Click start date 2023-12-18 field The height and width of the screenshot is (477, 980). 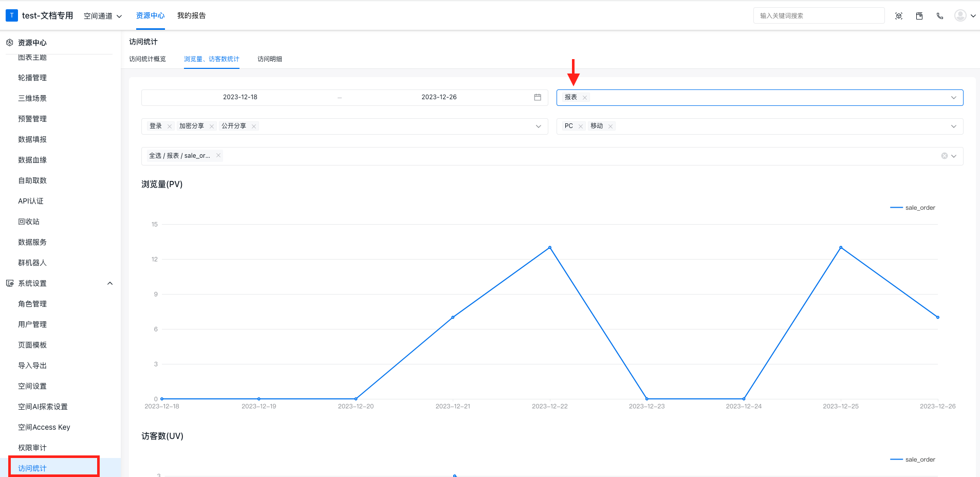pyautogui.click(x=240, y=97)
